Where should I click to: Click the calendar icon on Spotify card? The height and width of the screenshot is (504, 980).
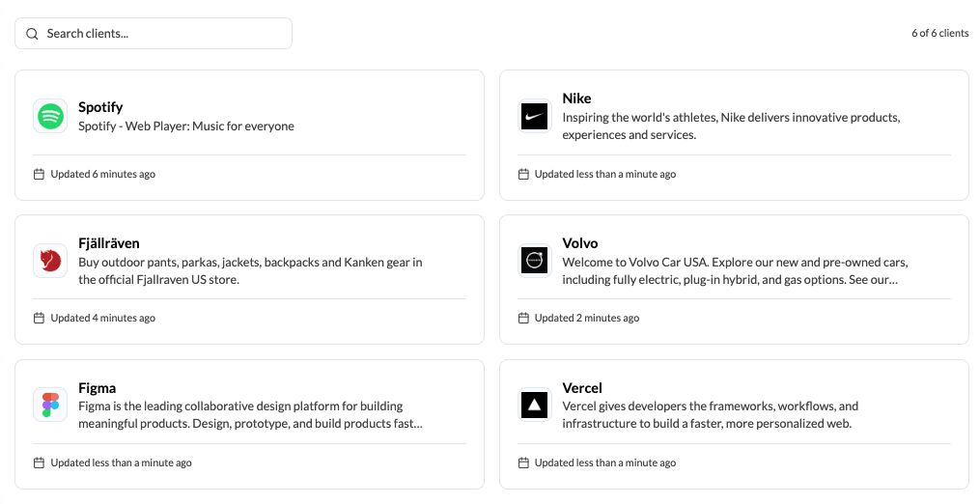tap(40, 174)
